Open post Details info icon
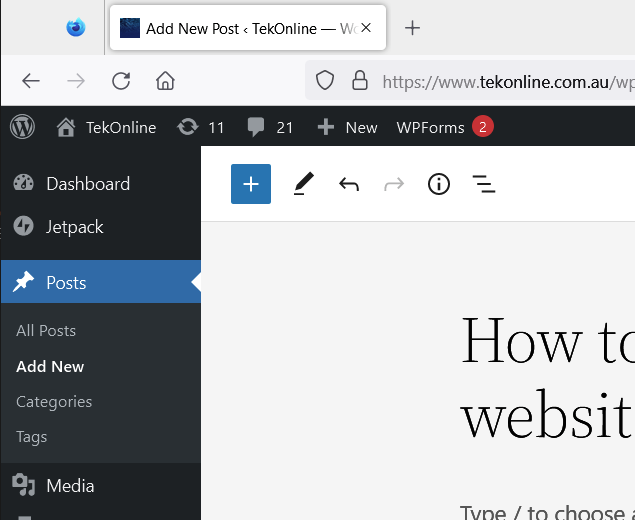Viewport: 635px width, 520px height. coord(438,184)
